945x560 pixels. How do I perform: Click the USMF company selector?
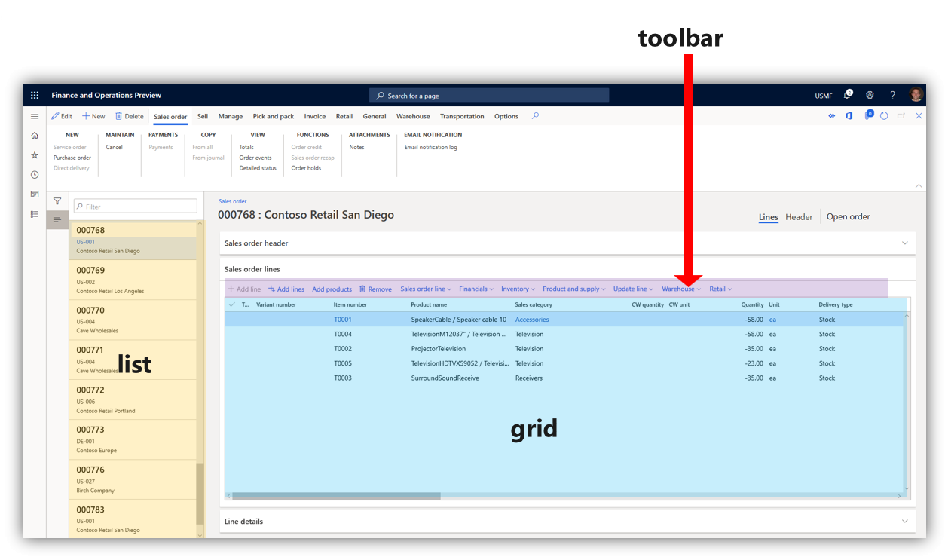coord(824,96)
